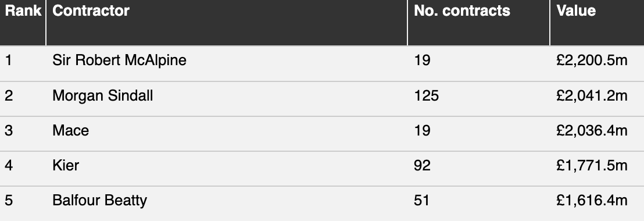Click the Rank column header

coord(23,10)
